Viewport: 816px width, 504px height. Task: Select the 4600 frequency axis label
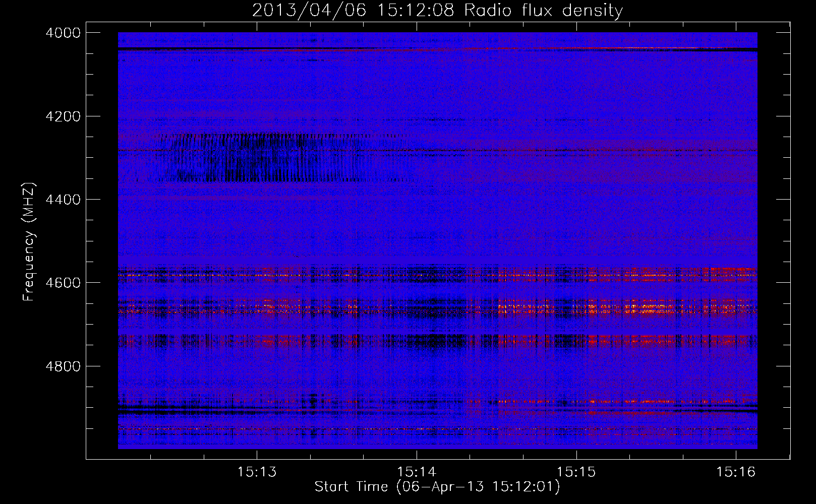click(x=63, y=283)
